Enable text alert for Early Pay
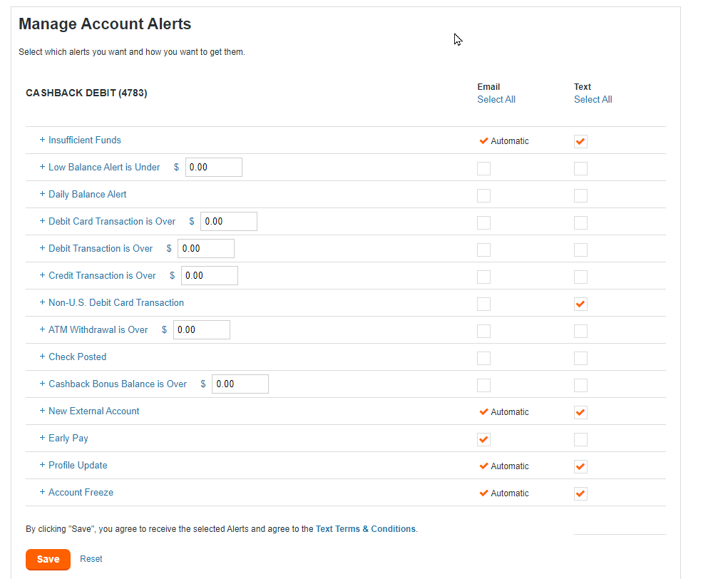728x579 pixels. [580, 439]
